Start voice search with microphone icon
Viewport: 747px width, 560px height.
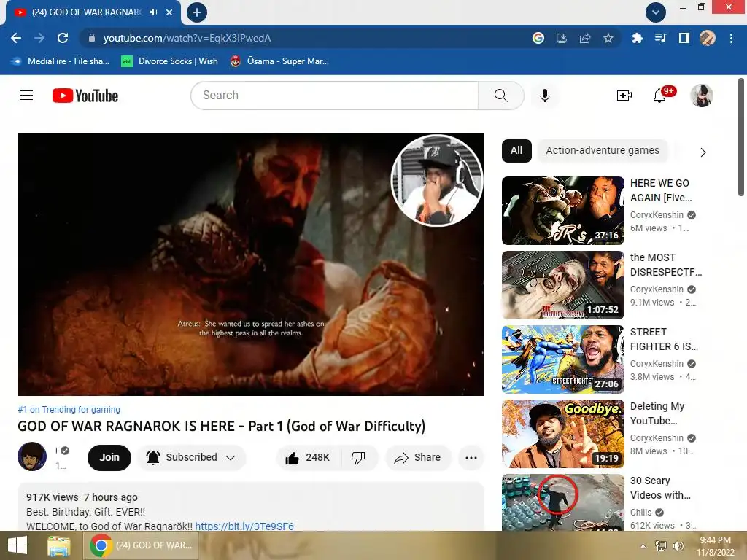(x=544, y=96)
